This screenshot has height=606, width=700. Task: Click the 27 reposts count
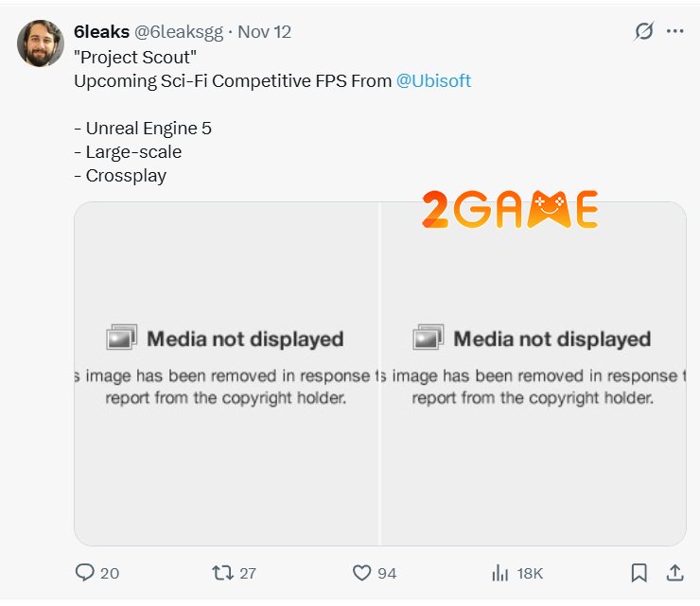[x=247, y=573]
